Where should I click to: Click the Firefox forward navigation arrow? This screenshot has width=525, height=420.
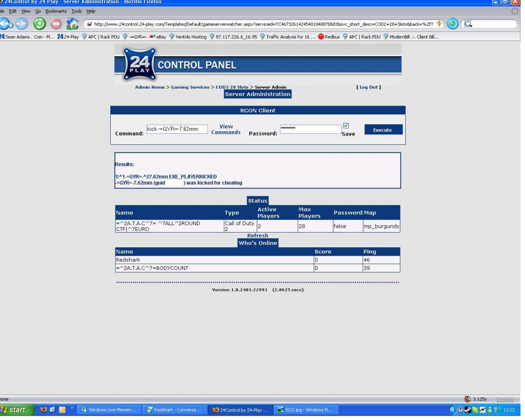(22, 24)
